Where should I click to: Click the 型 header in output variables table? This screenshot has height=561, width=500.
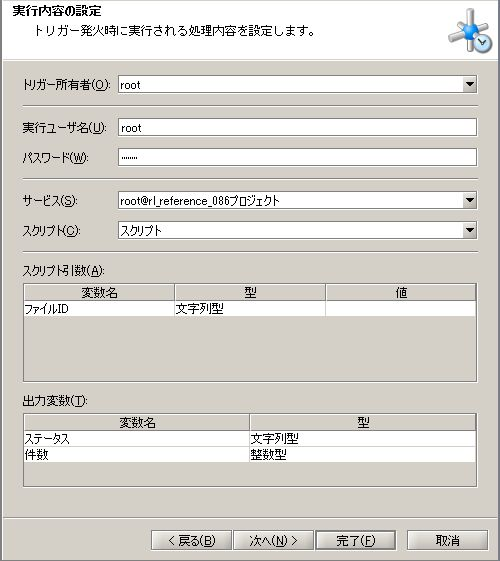(363, 422)
